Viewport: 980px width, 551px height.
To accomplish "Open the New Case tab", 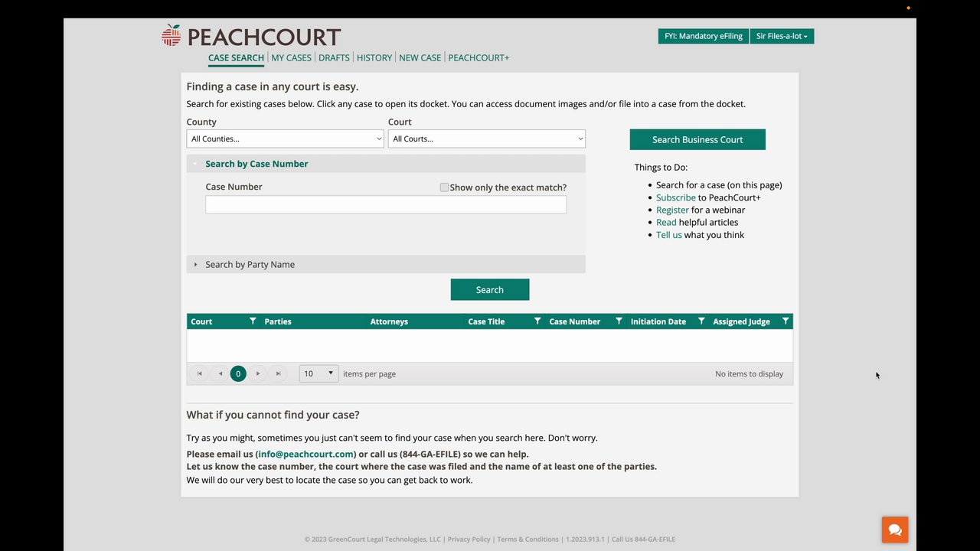I will pyautogui.click(x=420, y=57).
